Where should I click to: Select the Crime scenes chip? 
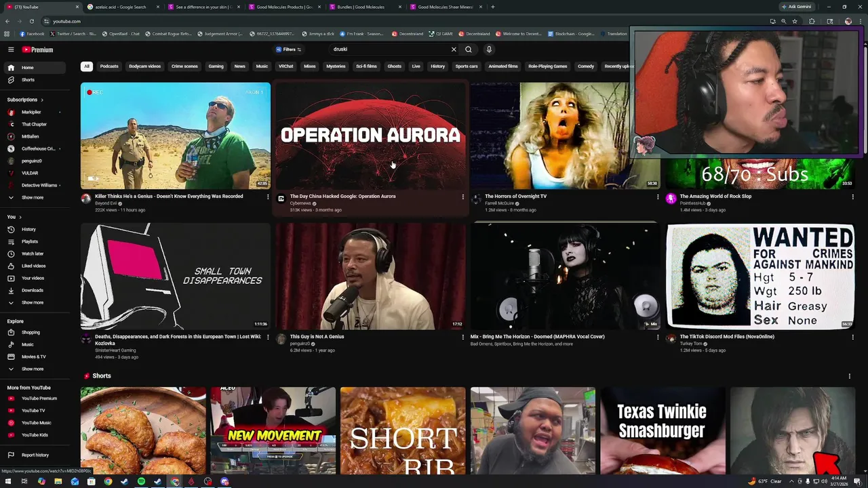pyautogui.click(x=184, y=66)
